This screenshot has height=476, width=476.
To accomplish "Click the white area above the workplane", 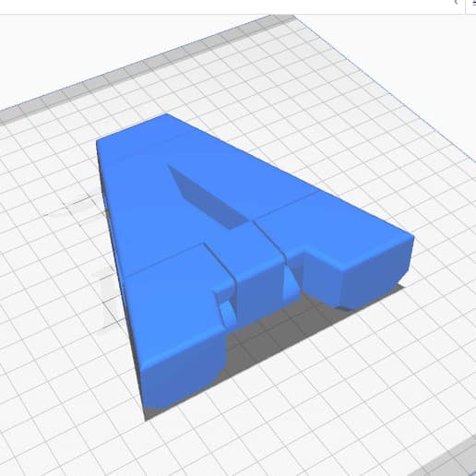I will (92, 46).
